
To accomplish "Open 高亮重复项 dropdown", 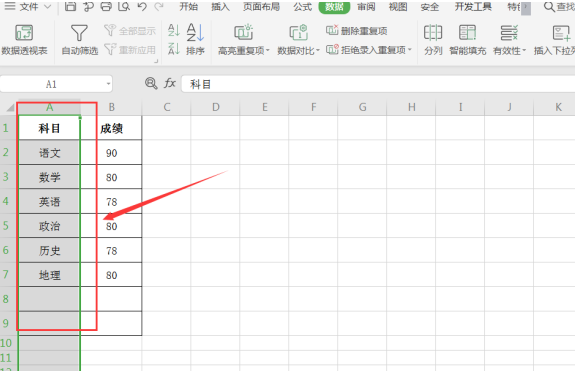I will coord(243,40).
